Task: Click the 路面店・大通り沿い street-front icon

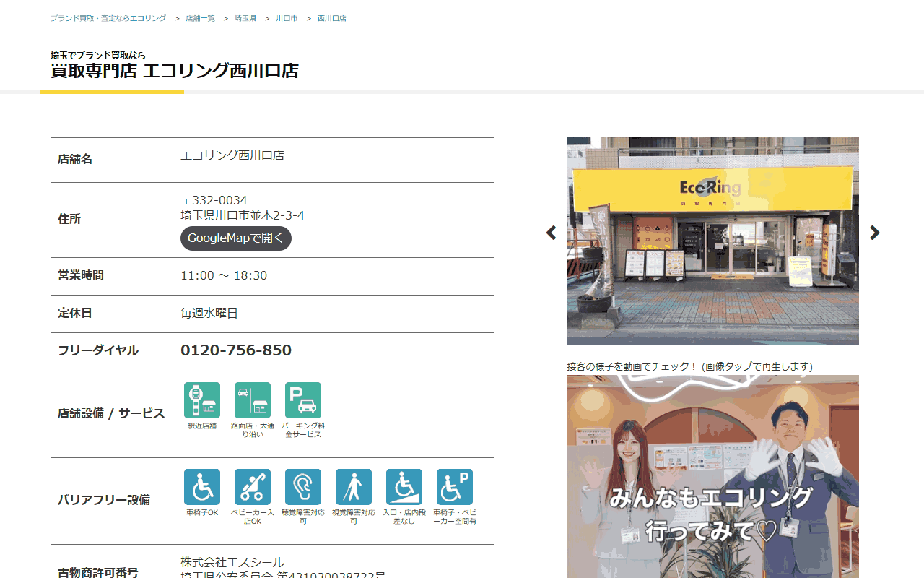Action: click(x=253, y=400)
